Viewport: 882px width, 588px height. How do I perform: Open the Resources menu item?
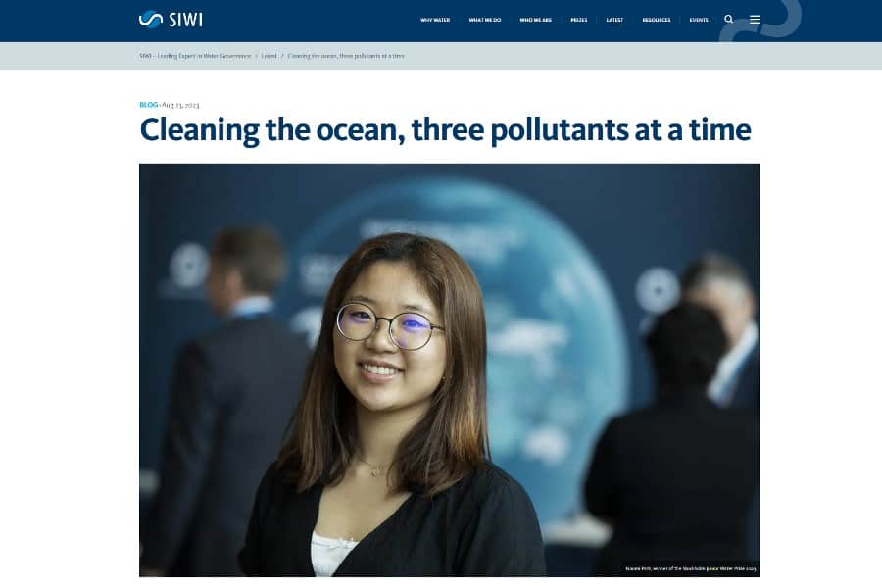(657, 20)
